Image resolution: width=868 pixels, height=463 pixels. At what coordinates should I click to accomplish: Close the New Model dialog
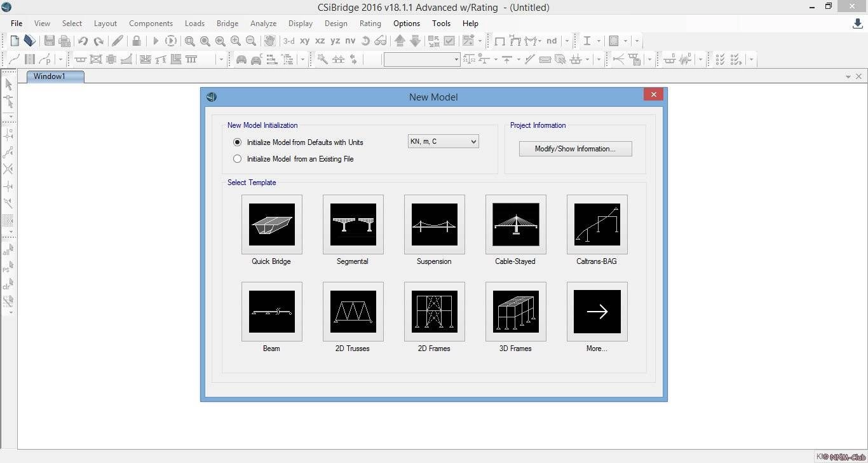653,95
